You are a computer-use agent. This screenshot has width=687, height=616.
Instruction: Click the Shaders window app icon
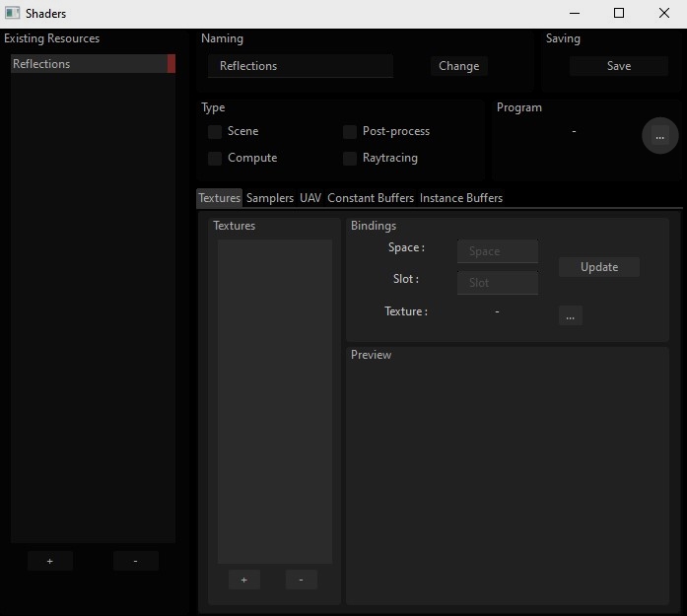(x=12, y=13)
